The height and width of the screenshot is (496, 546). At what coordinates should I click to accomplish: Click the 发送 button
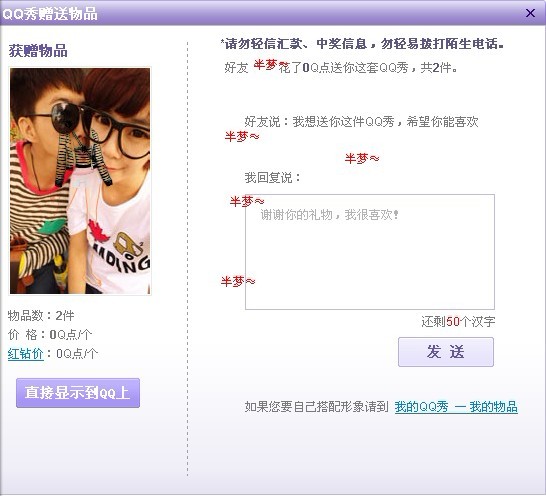pyautogui.click(x=446, y=352)
